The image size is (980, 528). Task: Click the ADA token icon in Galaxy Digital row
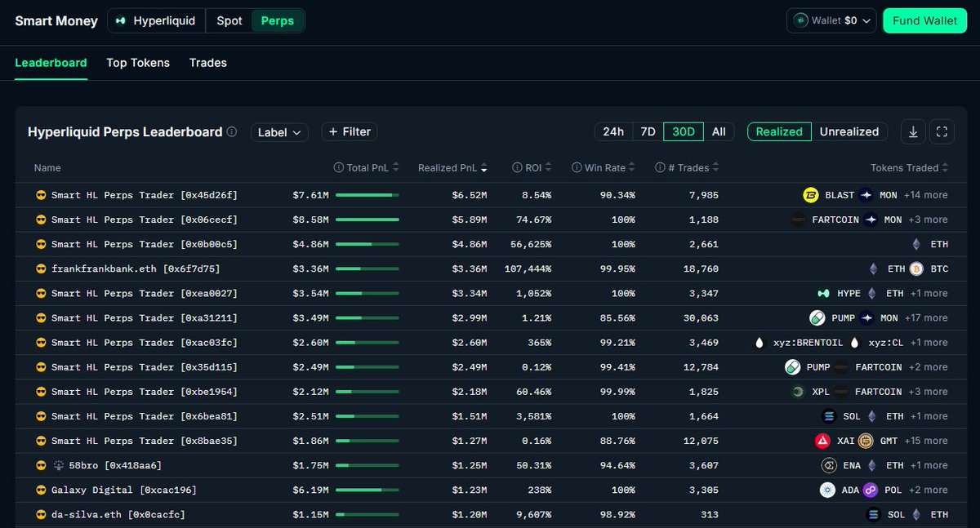pyautogui.click(x=828, y=490)
